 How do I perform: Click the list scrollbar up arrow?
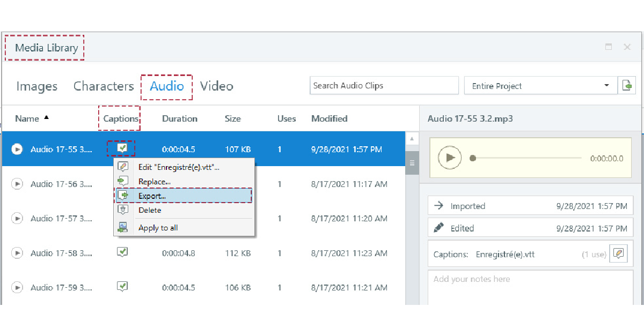pos(412,139)
